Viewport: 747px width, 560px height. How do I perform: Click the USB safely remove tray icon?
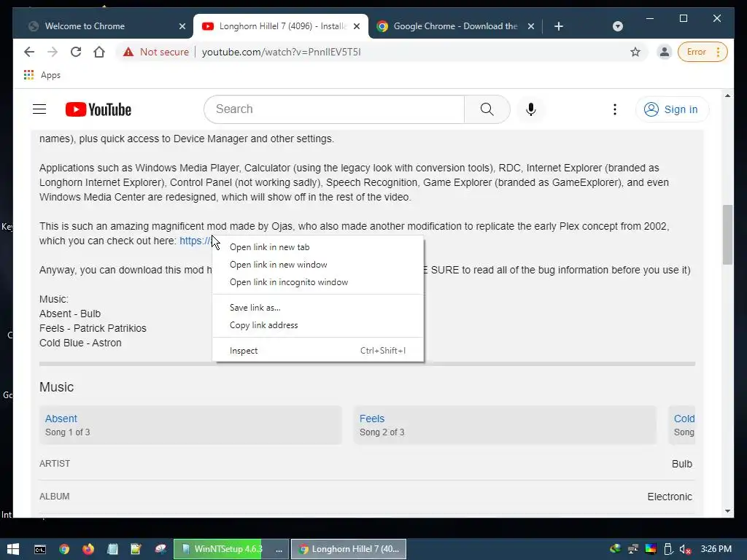pyautogui.click(x=668, y=549)
